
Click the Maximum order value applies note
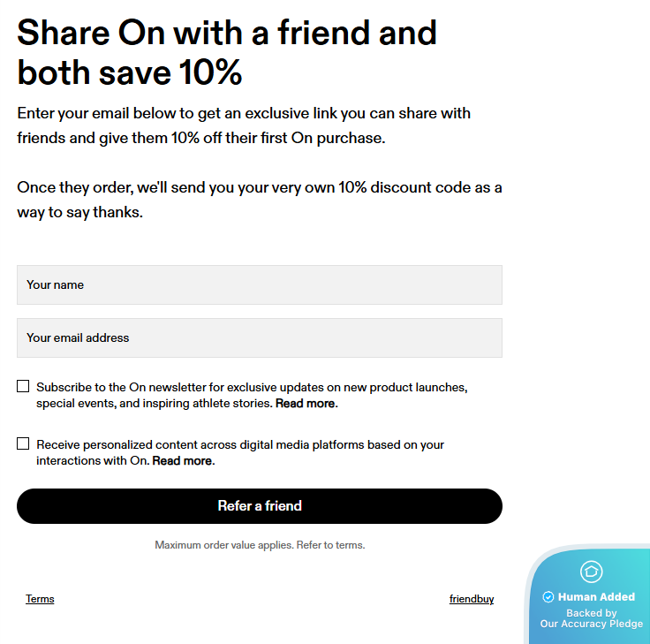coord(260,545)
